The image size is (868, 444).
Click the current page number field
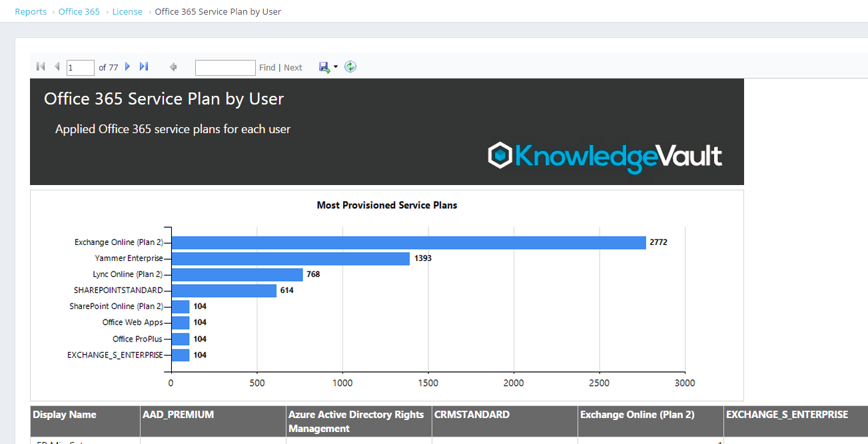[81, 67]
